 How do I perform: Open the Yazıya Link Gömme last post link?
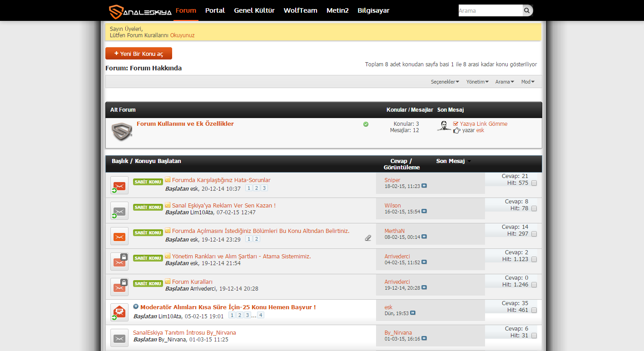click(x=484, y=124)
